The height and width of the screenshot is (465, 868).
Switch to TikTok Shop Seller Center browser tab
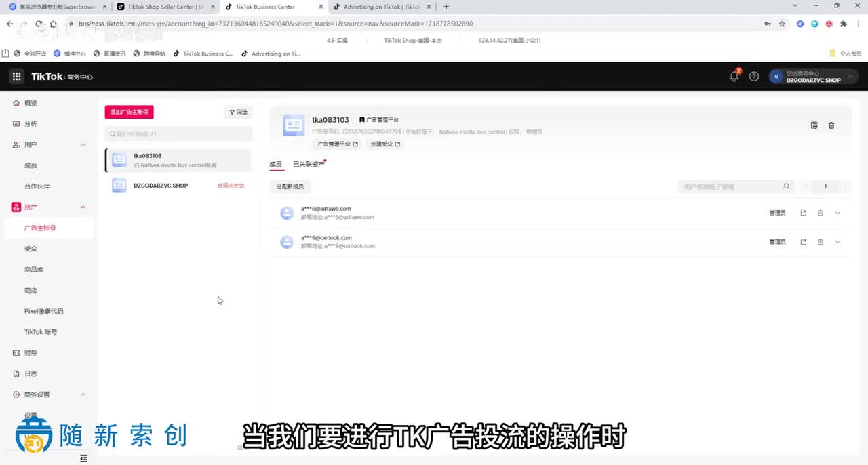click(x=165, y=7)
